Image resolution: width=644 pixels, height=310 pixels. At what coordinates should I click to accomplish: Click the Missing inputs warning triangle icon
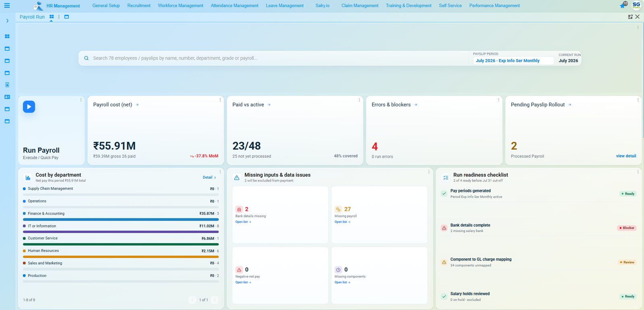(237, 177)
